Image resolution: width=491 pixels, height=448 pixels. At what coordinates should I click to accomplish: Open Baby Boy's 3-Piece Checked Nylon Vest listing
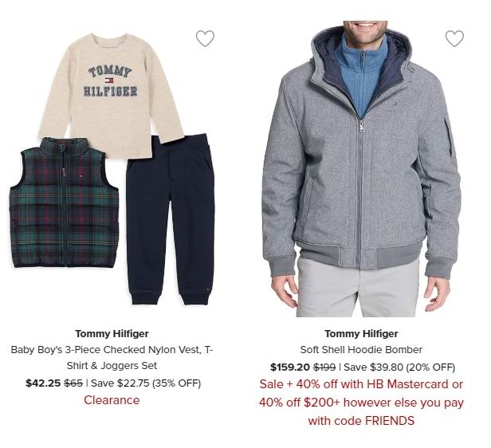click(x=112, y=358)
